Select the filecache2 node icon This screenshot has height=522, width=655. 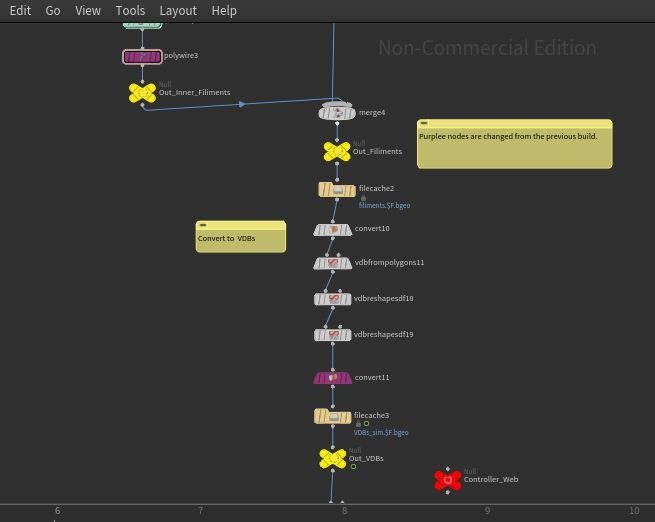337,190
